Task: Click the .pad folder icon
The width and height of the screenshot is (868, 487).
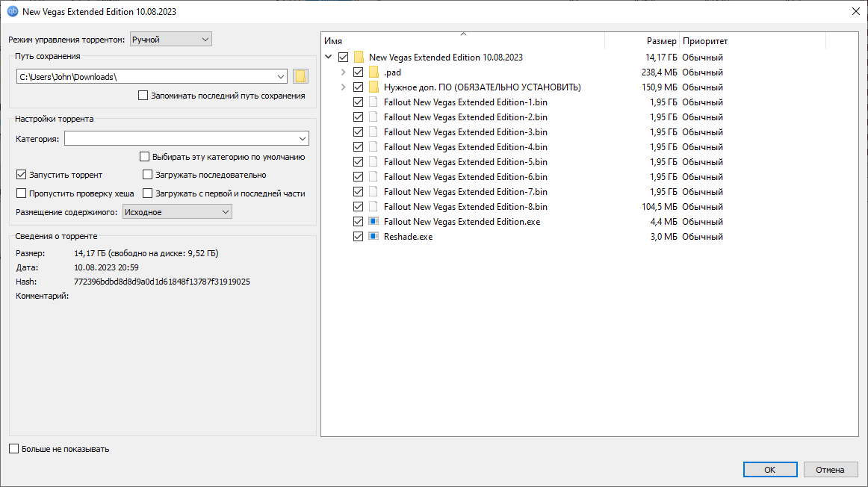Action: tap(373, 72)
